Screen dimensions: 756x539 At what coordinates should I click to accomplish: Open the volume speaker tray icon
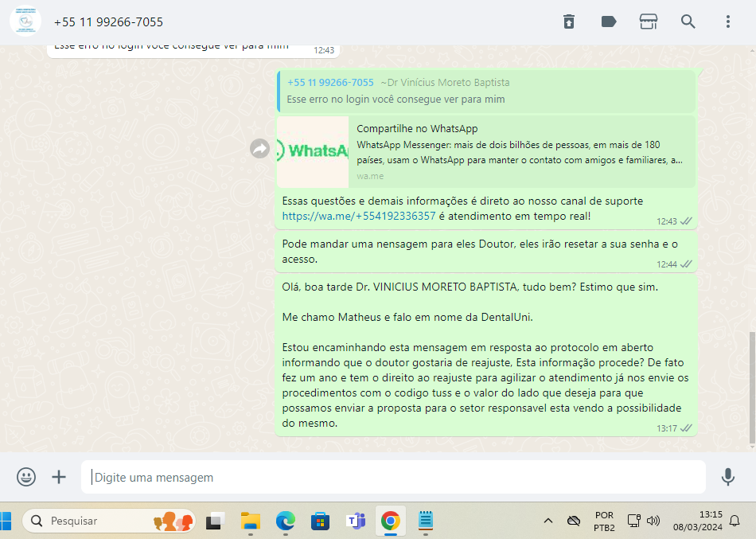(653, 521)
